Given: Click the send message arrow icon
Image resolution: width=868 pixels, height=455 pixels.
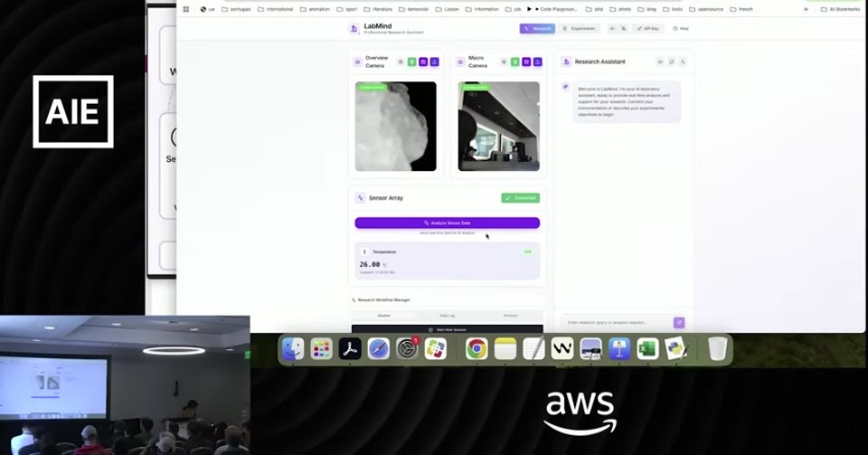Looking at the screenshot, I should point(679,322).
